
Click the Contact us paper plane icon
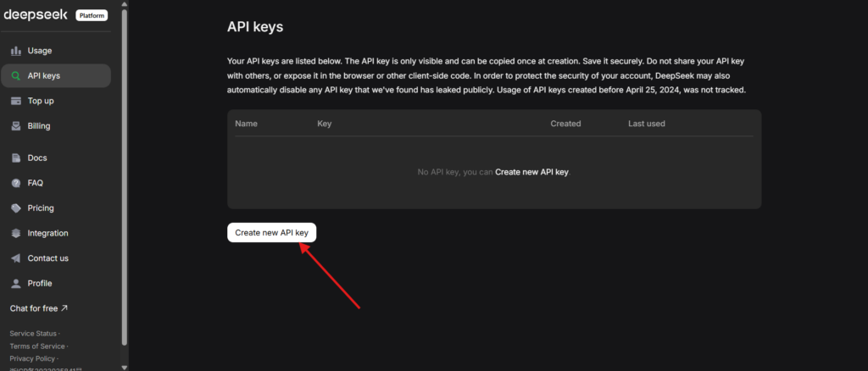(16, 258)
